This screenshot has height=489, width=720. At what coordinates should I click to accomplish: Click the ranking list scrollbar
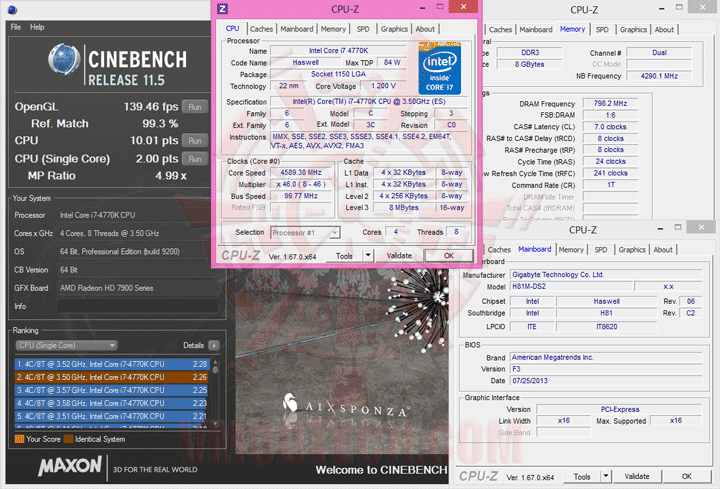(x=215, y=393)
